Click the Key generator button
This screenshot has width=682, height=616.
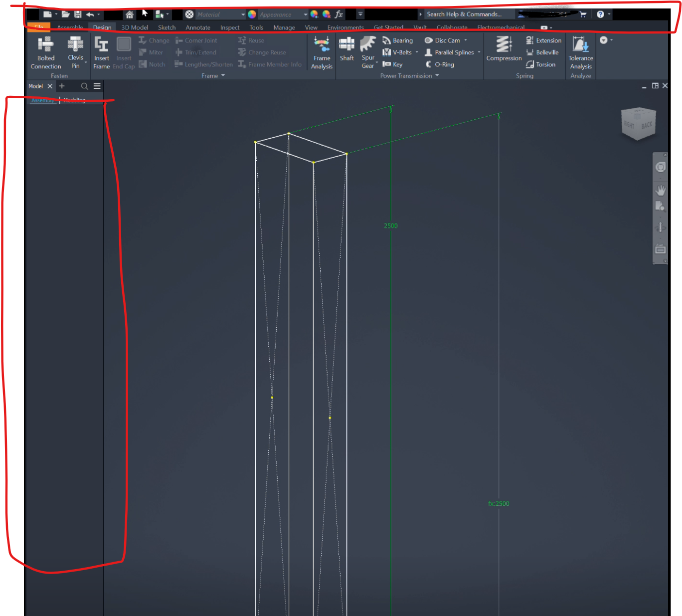(x=395, y=64)
